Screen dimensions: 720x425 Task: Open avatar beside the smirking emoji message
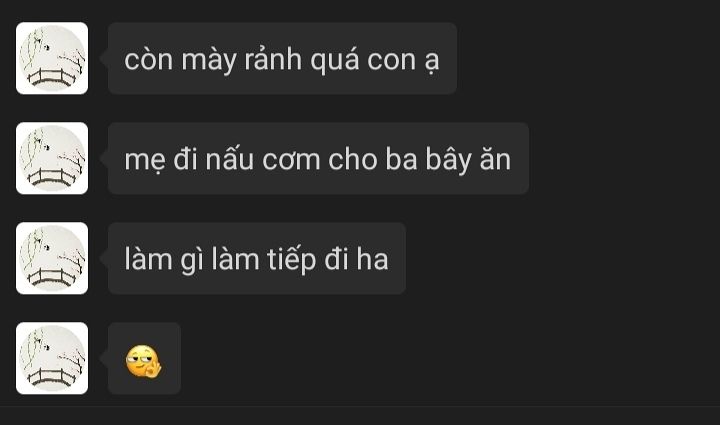52,358
